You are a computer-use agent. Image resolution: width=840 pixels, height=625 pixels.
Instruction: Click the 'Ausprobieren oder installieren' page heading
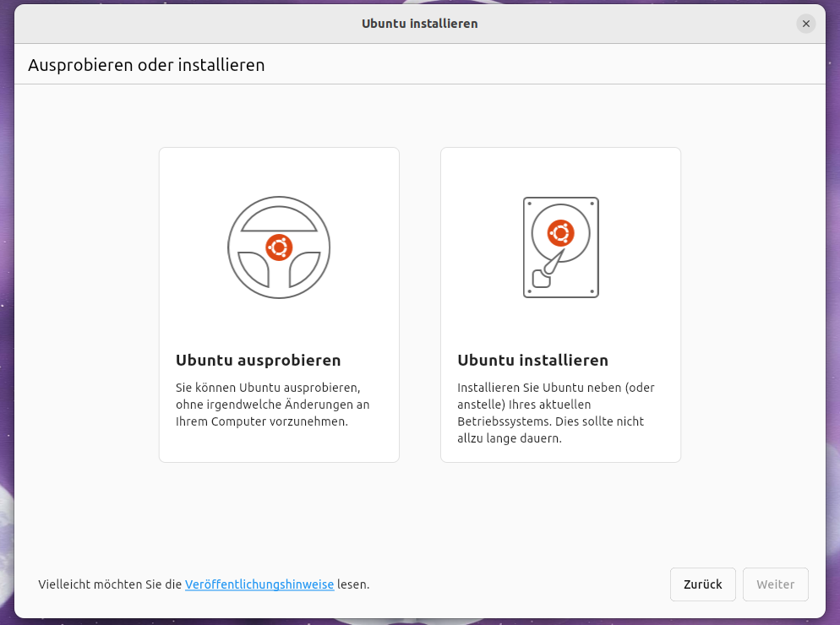click(146, 65)
